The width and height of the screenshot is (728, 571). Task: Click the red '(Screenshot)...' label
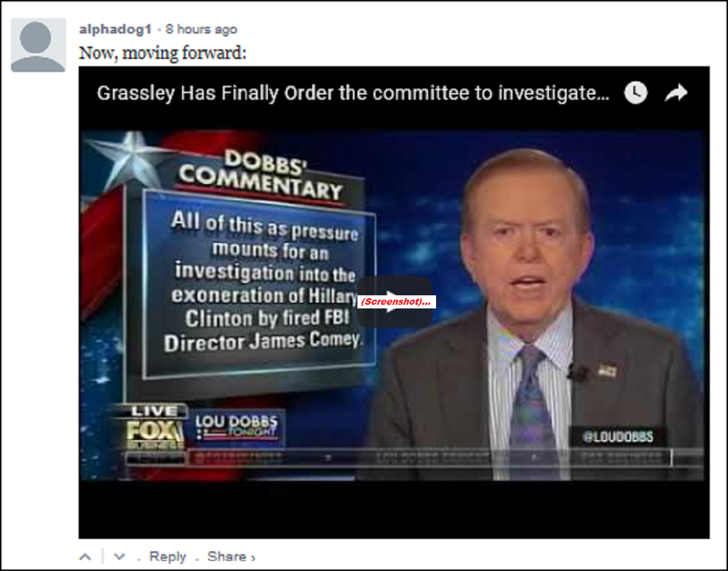396,302
